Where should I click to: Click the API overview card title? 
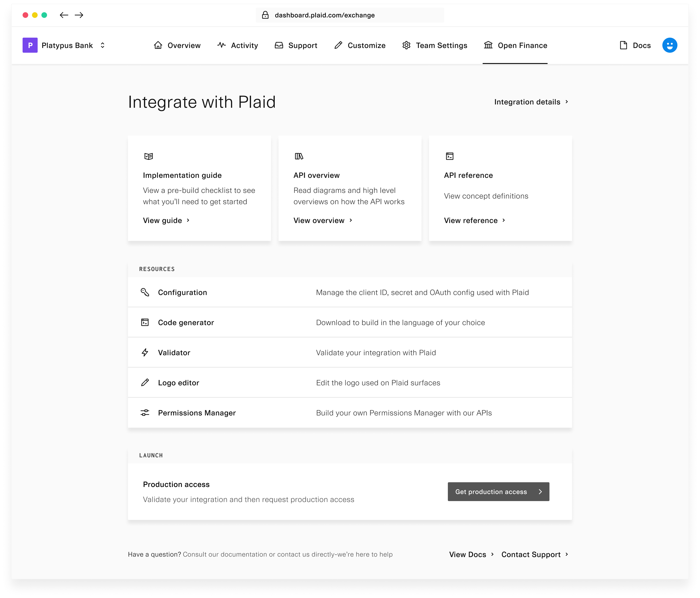317,175
